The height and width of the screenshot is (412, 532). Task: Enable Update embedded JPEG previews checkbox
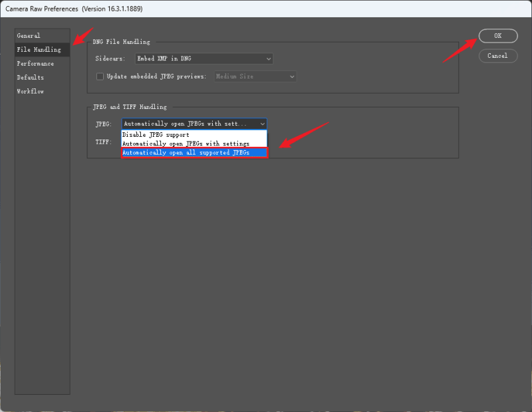tap(100, 76)
